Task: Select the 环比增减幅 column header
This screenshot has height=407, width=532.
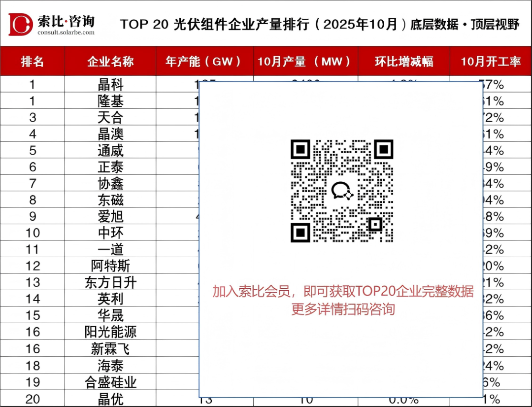Action: pos(403,62)
